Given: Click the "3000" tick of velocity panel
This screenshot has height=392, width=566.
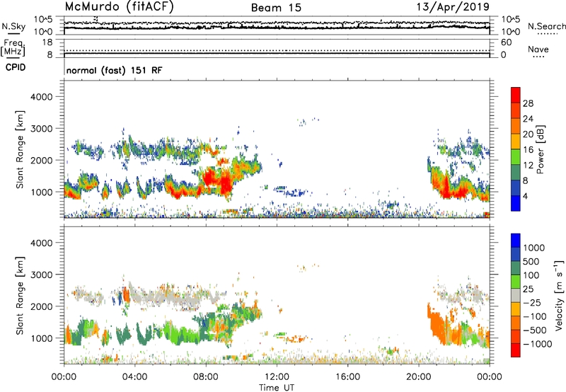Looking at the screenshot, I should [x=41, y=275].
